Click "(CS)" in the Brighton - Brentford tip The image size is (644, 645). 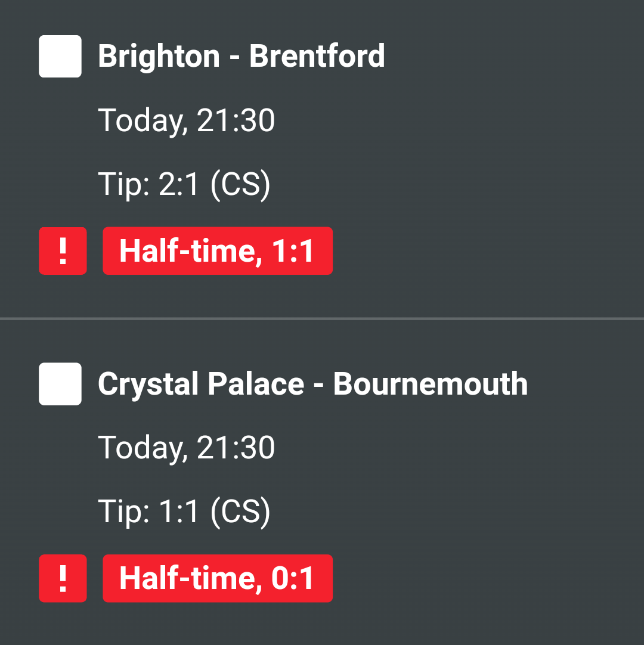(x=240, y=185)
